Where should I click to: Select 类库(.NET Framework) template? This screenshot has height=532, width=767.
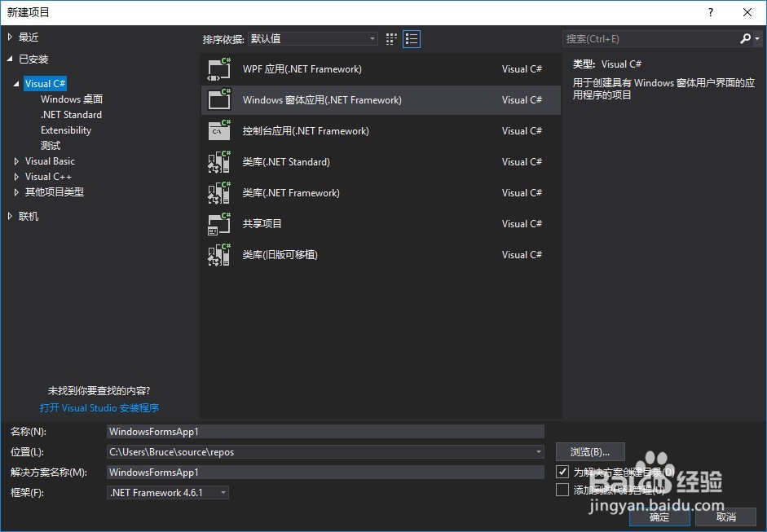click(x=381, y=192)
